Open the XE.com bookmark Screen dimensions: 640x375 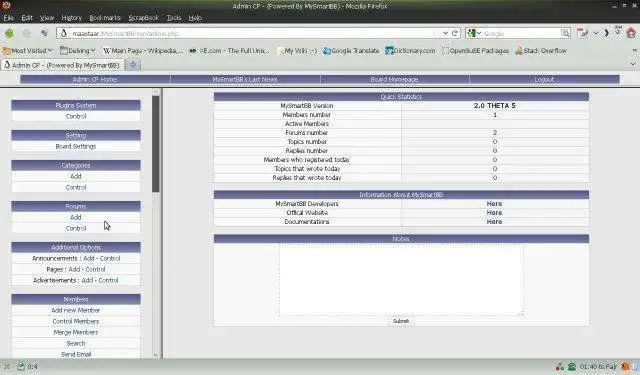coord(230,51)
